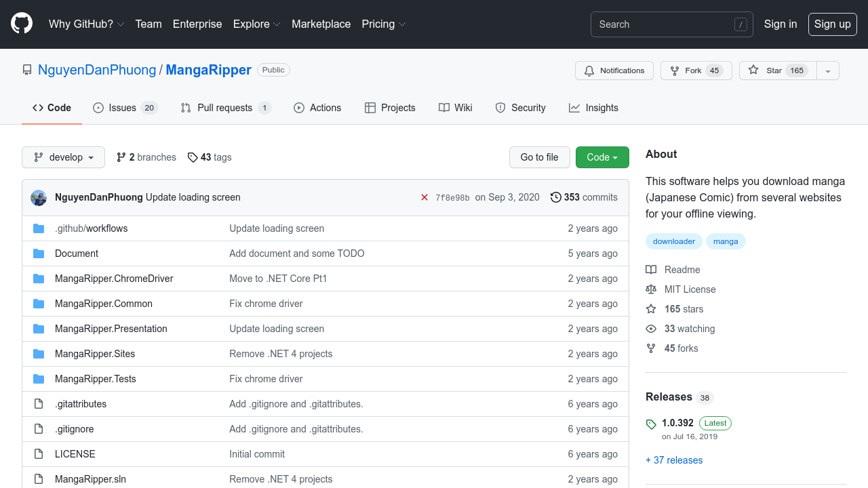Click the scales icon beside MIT License
Image resolution: width=868 pixels, height=488 pixels.
pos(651,289)
